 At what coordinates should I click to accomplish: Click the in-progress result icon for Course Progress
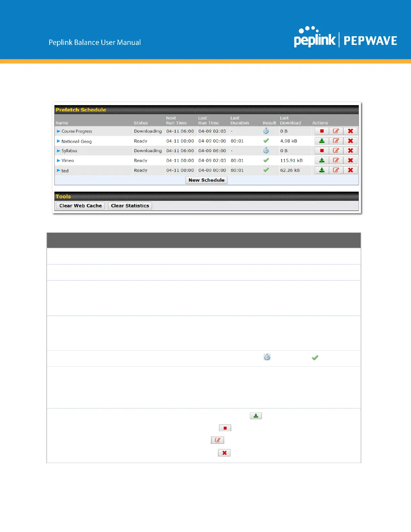pos(266,131)
